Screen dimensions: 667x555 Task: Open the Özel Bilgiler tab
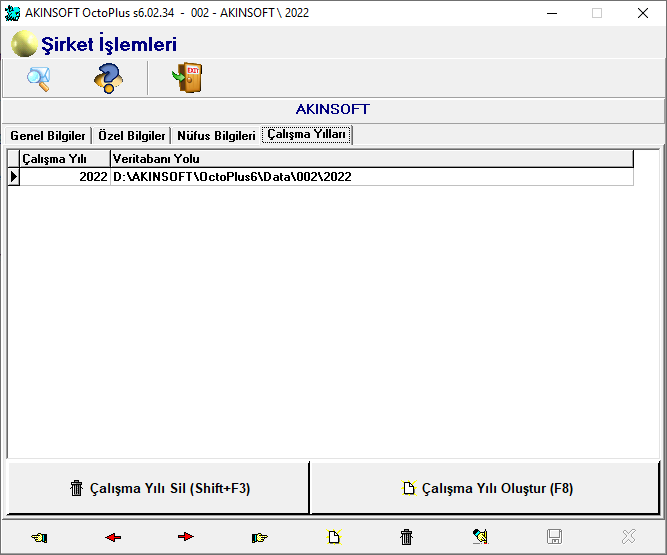click(131, 136)
